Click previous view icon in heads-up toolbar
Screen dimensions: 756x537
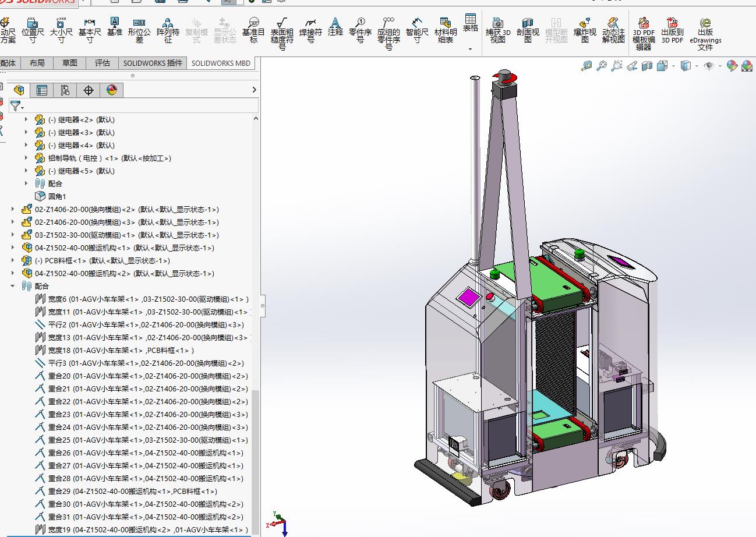(632, 66)
